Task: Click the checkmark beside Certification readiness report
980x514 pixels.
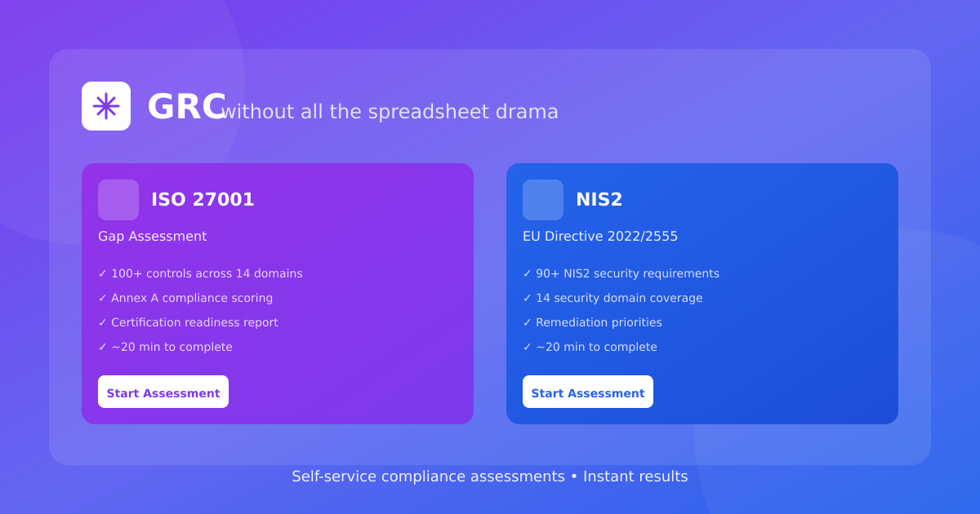Action: pyautogui.click(x=103, y=322)
